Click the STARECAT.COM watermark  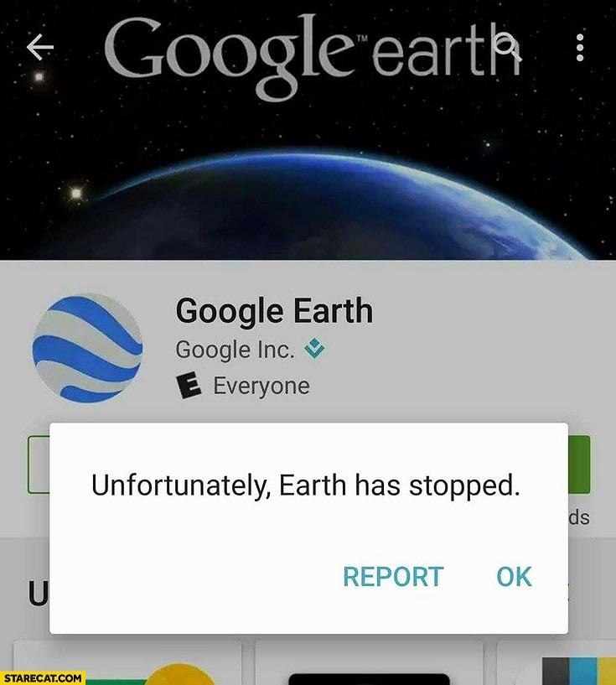coord(43,678)
